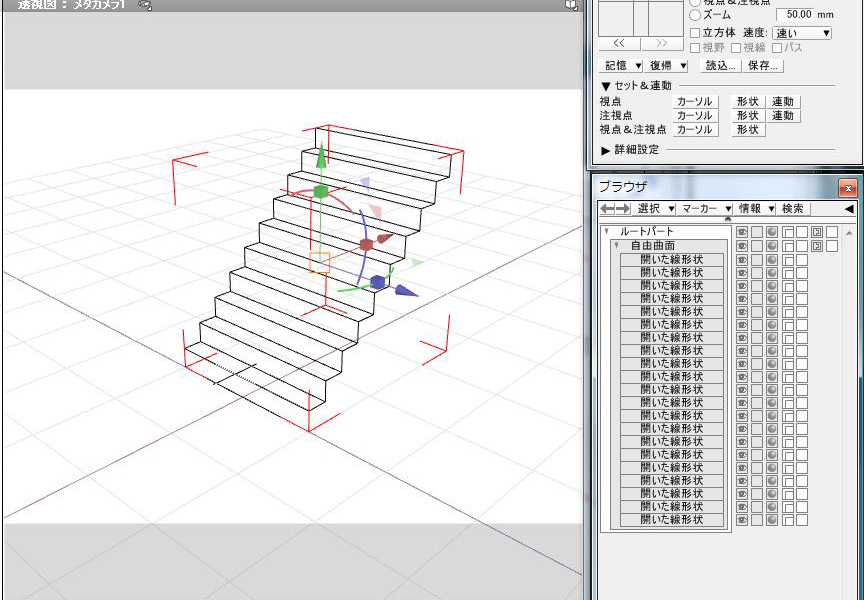Screen dimensions: 864x600
Task: Click the camera icon beside メタカメラ1 title
Action: click(x=145, y=4)
